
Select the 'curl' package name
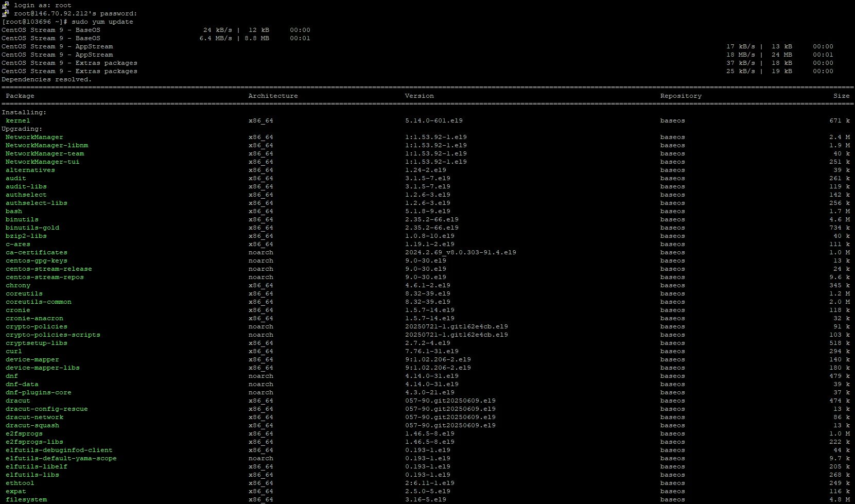tap(14, 351)
